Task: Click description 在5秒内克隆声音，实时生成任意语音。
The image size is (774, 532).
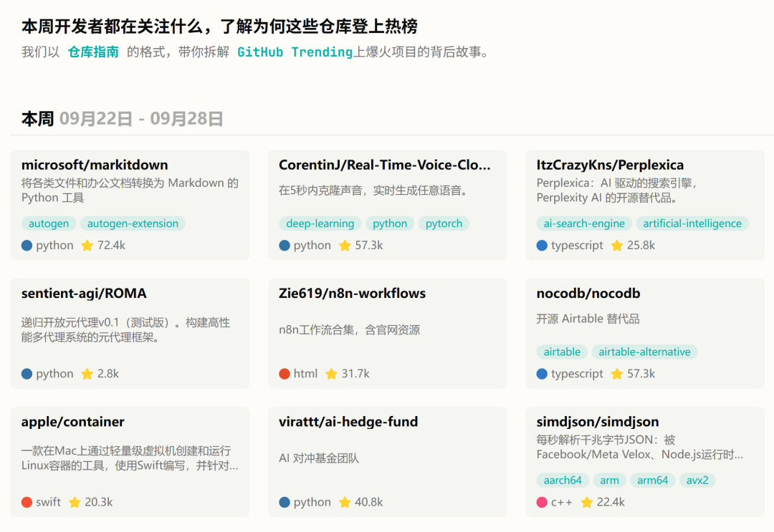Action: coord(373,190)
